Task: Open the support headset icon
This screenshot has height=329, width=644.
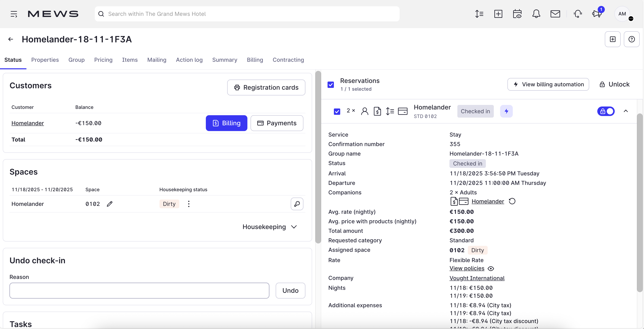Action: pos(578,14)
